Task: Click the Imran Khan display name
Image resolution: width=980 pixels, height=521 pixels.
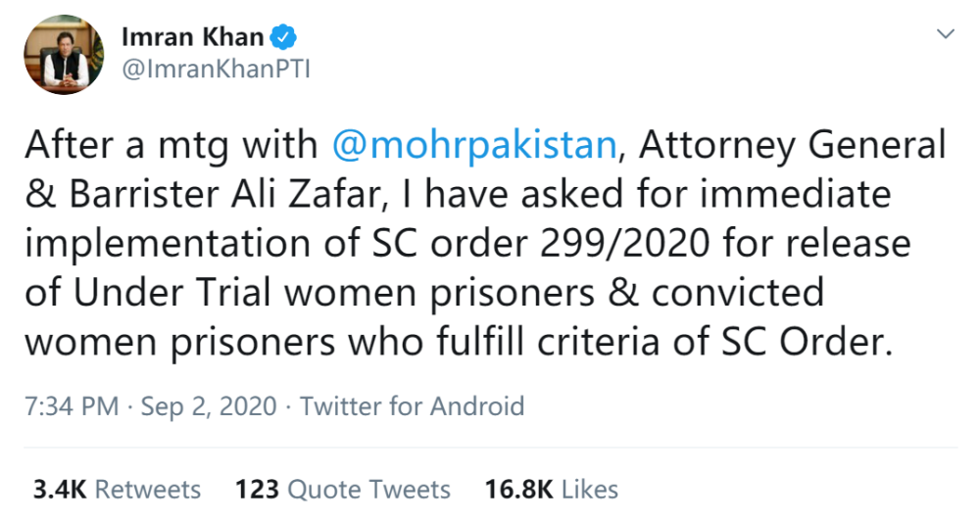Action: tap(192, 38)
